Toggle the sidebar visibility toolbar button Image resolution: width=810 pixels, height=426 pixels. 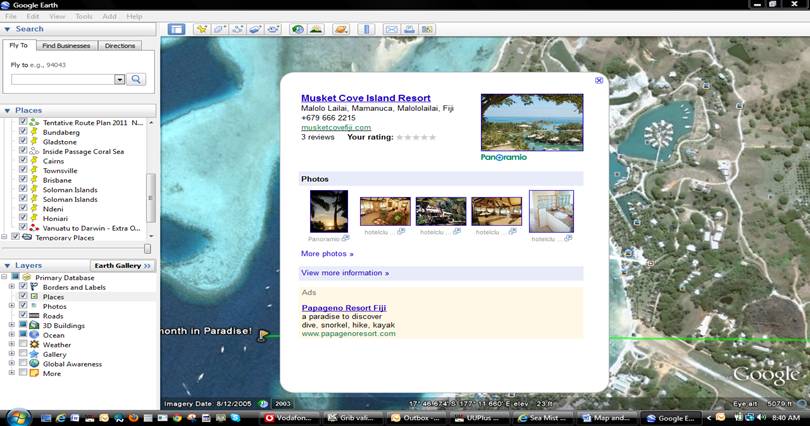(x=177, y=29)
